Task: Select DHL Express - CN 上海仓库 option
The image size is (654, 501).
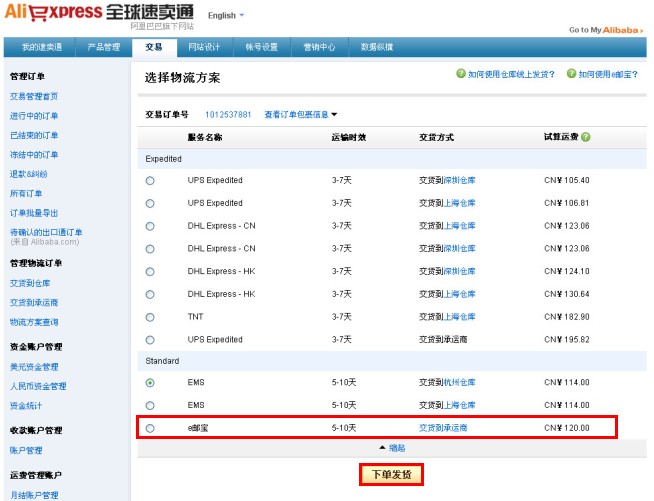Action: pyautogui.click(x=150, y=226)
